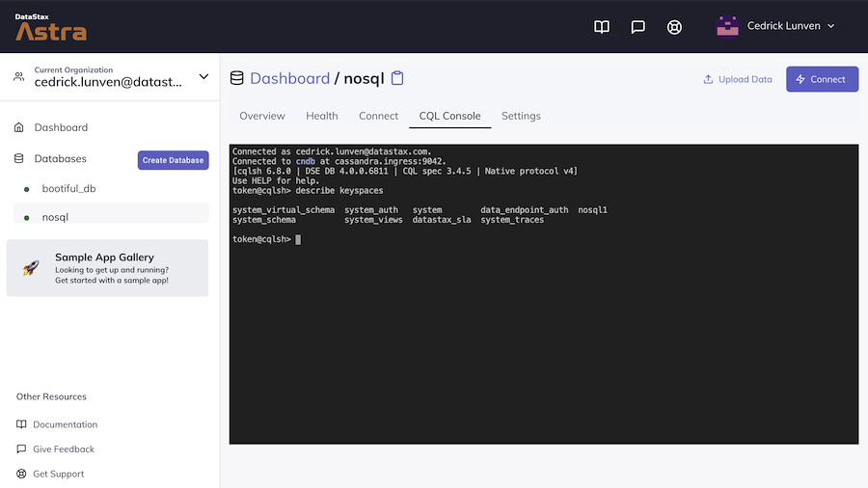Screen dimensions: 868x488
Task: Click the DataStax Astra logo
Action: [x=51, y=27]
